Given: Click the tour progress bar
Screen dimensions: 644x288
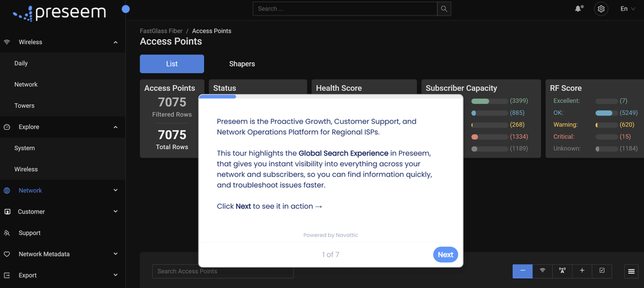Looking at the screenshot, I should (331, 97).
